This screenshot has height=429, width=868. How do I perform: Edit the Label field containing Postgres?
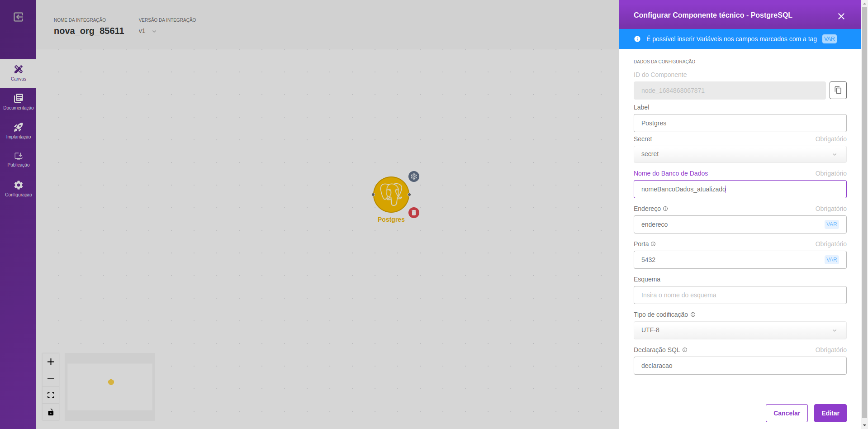(x=740, y=123)
